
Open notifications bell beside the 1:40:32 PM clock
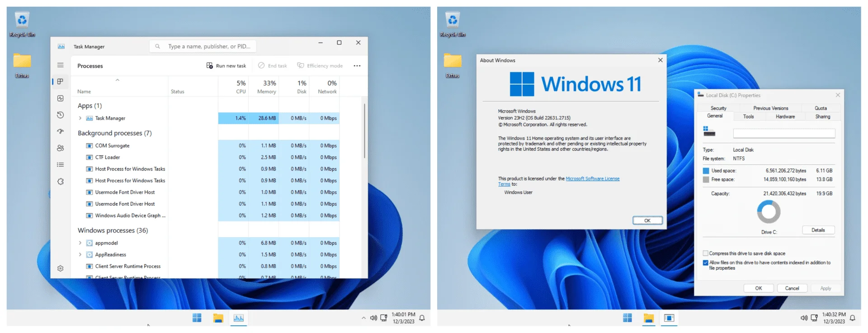coord(852,318)
